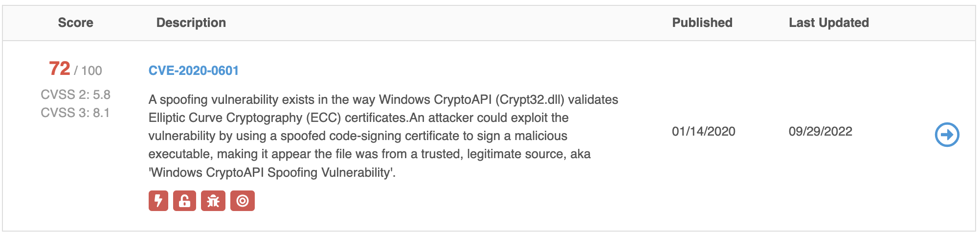Screen dimensions: 980x236
Task: Click the red bullseye target icon
Action: tap(243, 201)
